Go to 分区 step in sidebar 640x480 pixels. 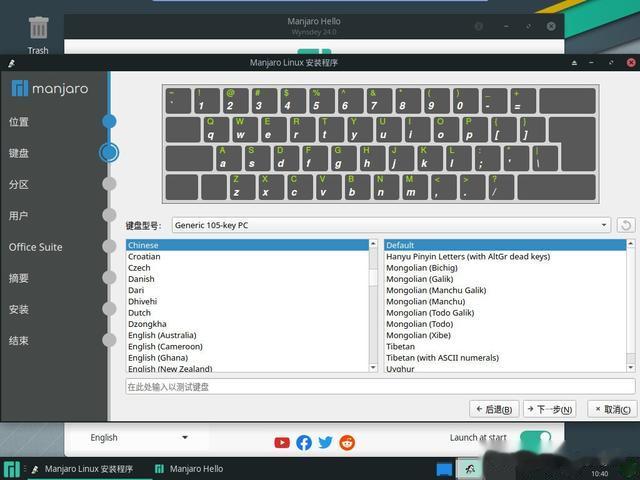[19, 184]
